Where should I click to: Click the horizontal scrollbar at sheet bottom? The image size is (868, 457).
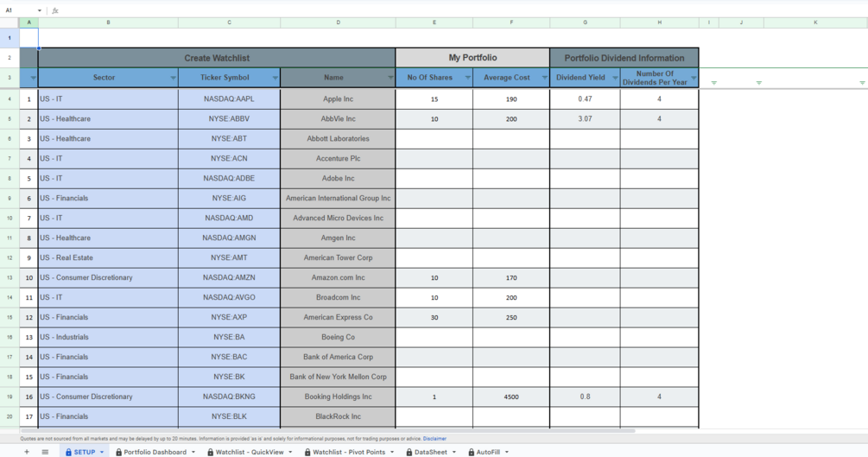click(327, 431)
